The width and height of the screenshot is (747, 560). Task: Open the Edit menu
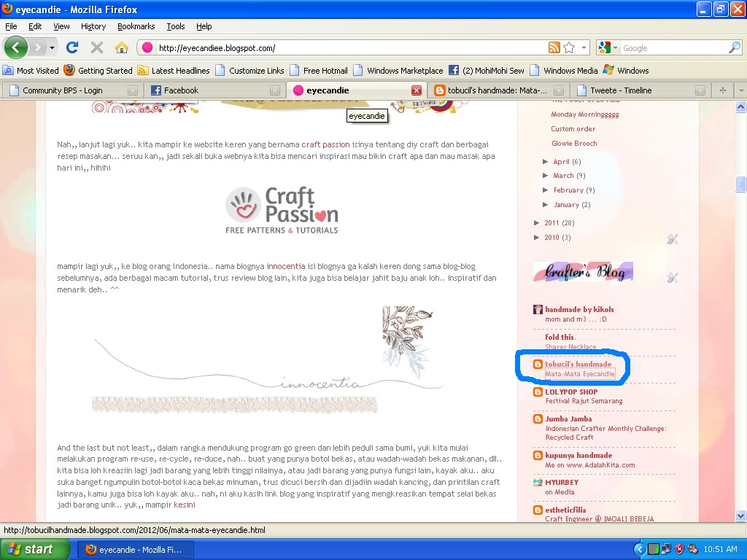tap(35, 26)
